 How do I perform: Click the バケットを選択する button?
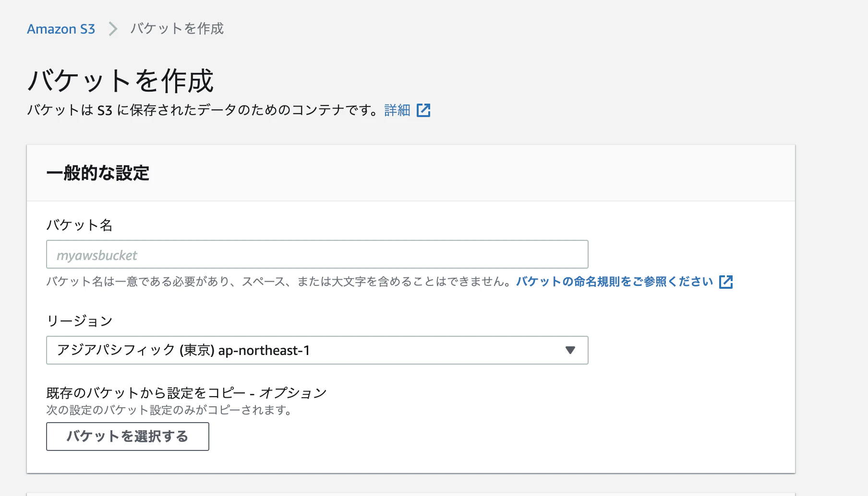click(128, 437)
